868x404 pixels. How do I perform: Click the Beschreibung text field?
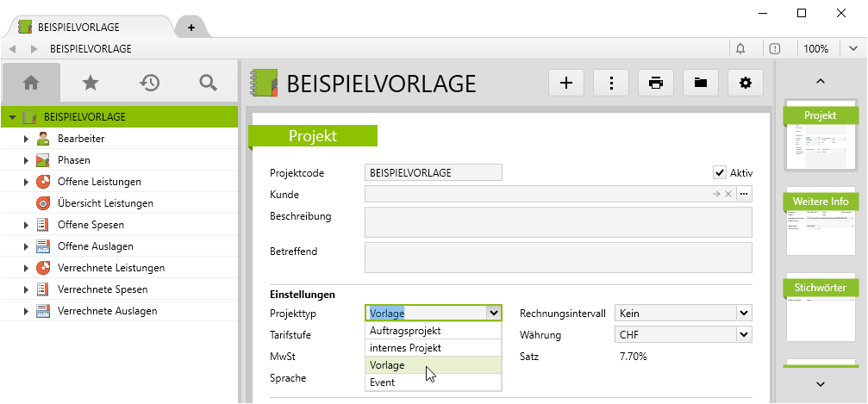click(x=558, y=221)
